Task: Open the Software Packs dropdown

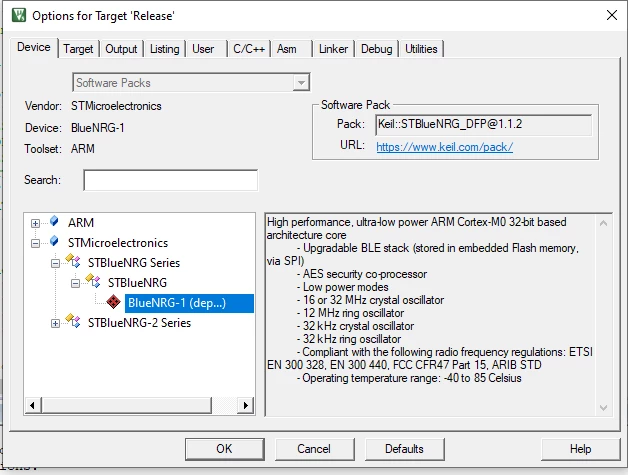Action: (301, 83)
